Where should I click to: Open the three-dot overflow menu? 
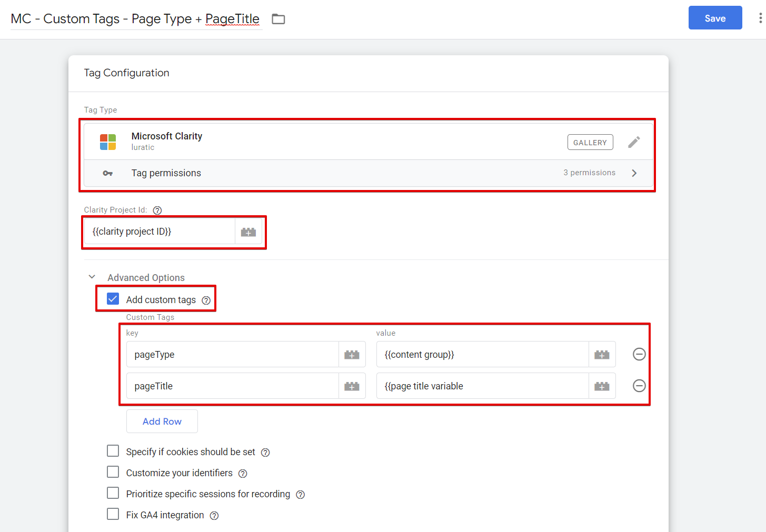(x=760, y=17)
